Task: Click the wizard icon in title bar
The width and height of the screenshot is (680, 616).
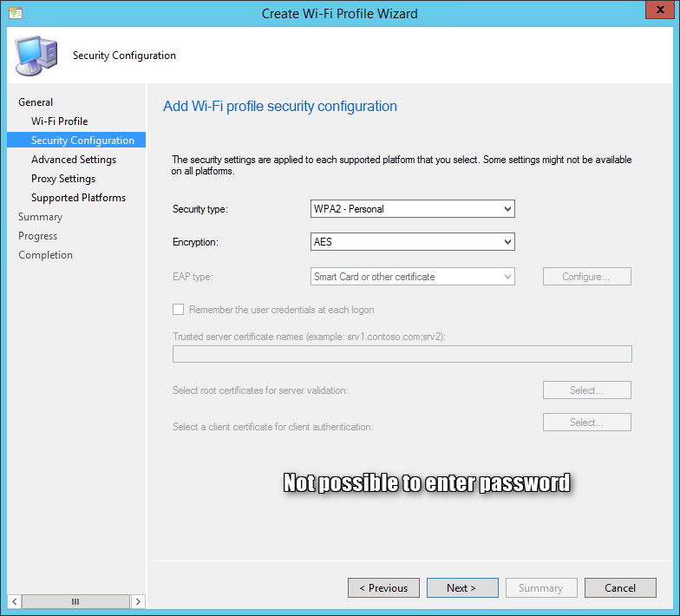Action: (15, 13)
